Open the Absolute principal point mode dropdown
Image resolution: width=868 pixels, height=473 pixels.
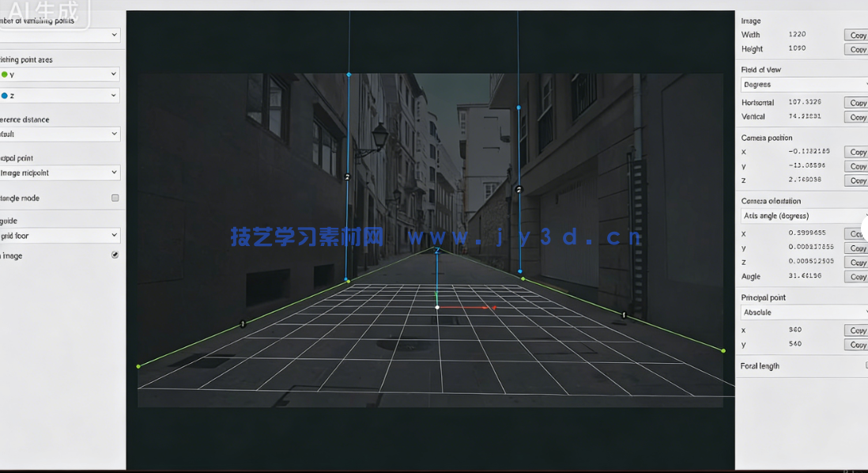pos(798,312)
